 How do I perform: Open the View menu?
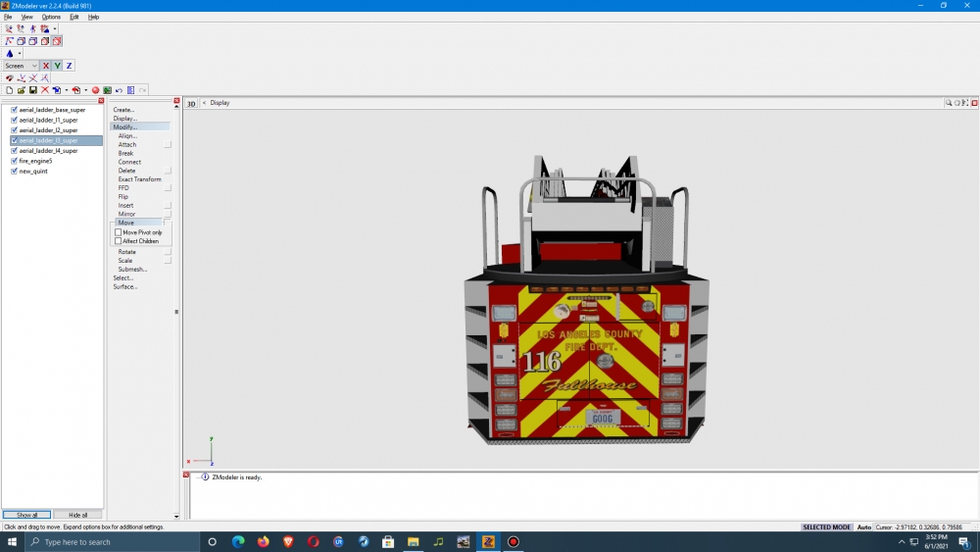26,17
